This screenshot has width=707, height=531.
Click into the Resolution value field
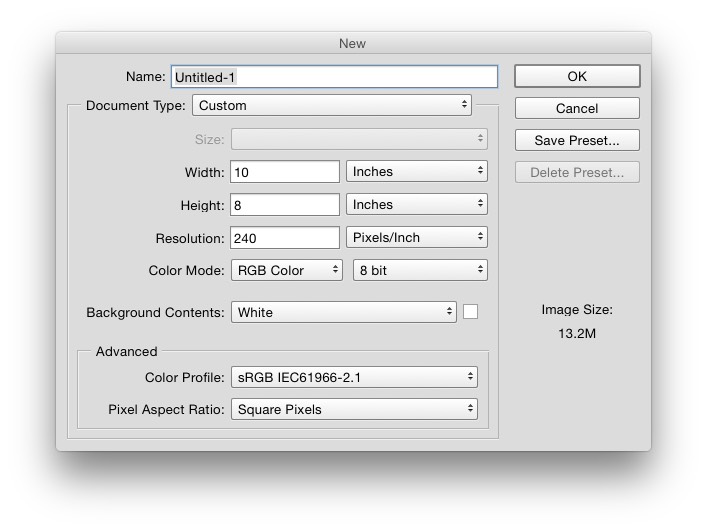285,238
